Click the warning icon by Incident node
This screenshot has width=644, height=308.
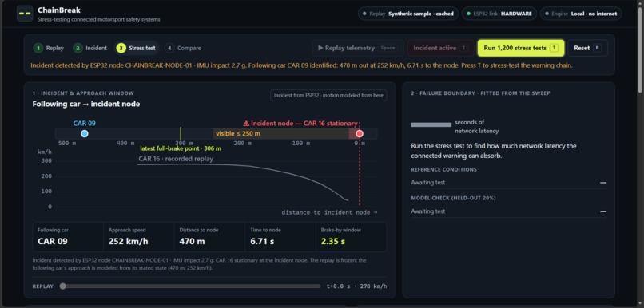(246, 123)
